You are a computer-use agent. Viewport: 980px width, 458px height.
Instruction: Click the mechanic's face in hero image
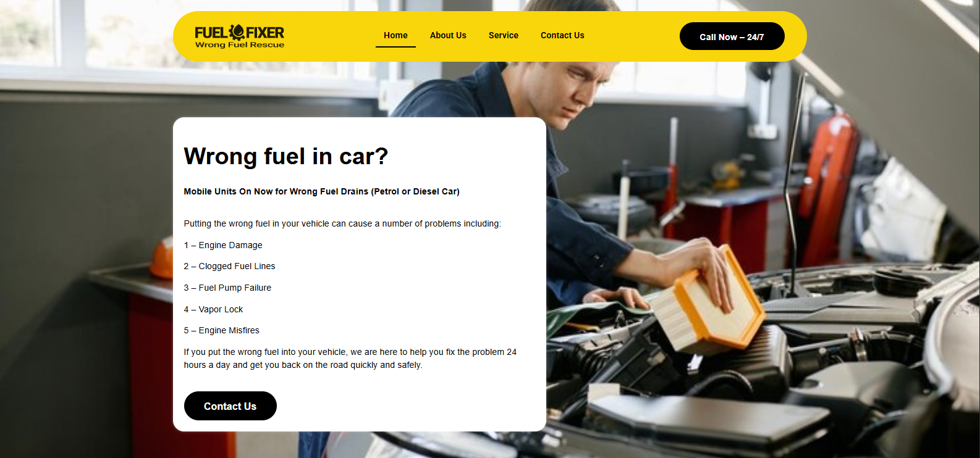pyautogui.click(x=581, y=93)
